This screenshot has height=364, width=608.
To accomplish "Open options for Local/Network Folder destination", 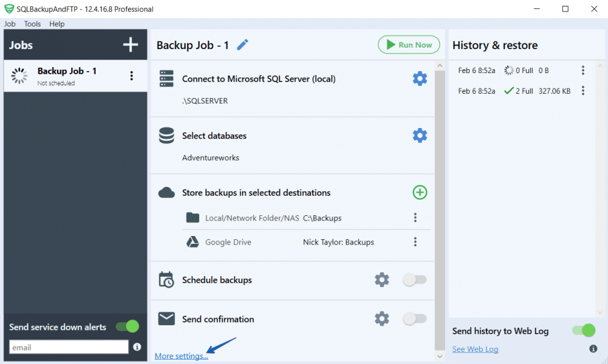I will [415, 218].
